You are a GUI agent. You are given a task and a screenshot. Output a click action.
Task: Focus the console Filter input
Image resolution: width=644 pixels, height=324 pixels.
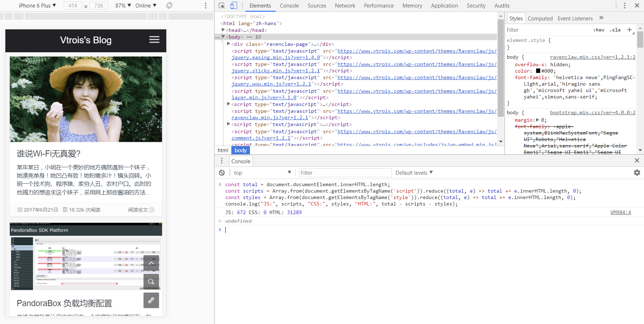pos(345,173)
